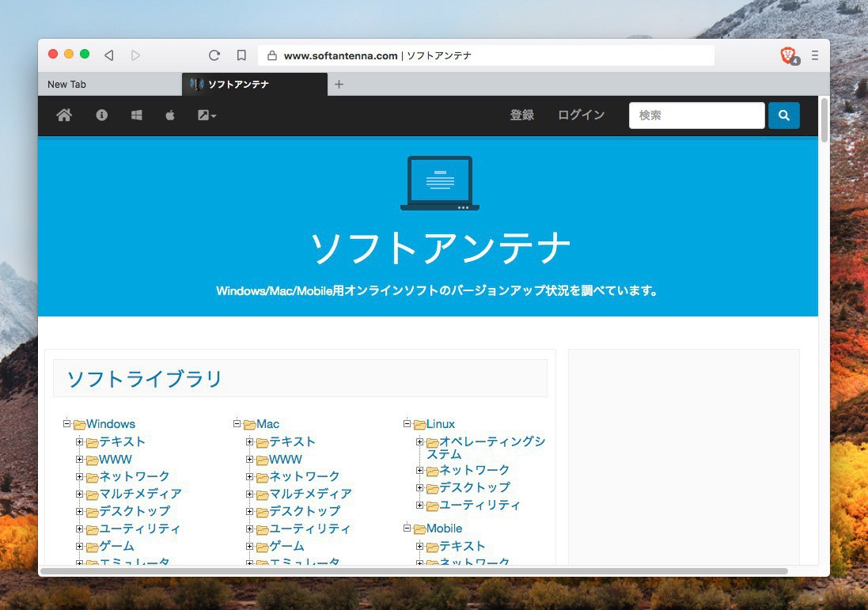Screen dimensions: 868x610
Task: Click the 登録 link in the navbar
Action: coord(522,116)
